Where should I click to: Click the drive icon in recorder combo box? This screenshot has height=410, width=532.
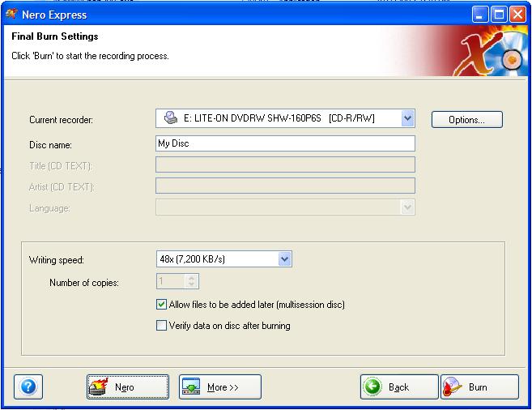click(x=171, y=117)
